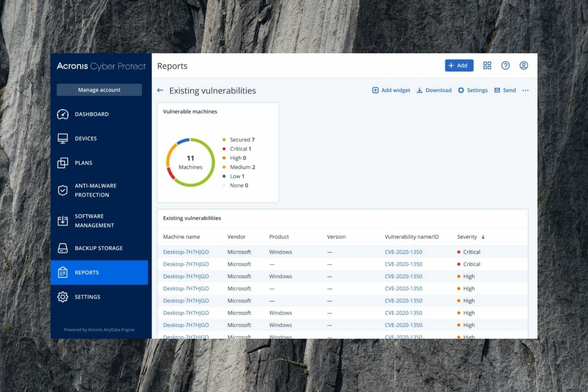The image size is (588, 392).
Task: Go back with the left arrow
Action: 160,90
